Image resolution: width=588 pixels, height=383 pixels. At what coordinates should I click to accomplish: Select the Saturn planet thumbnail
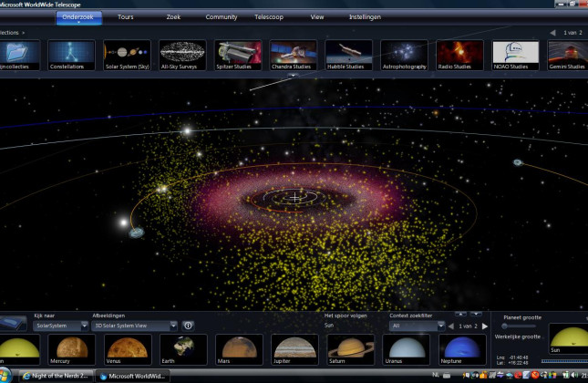[350, 349]
